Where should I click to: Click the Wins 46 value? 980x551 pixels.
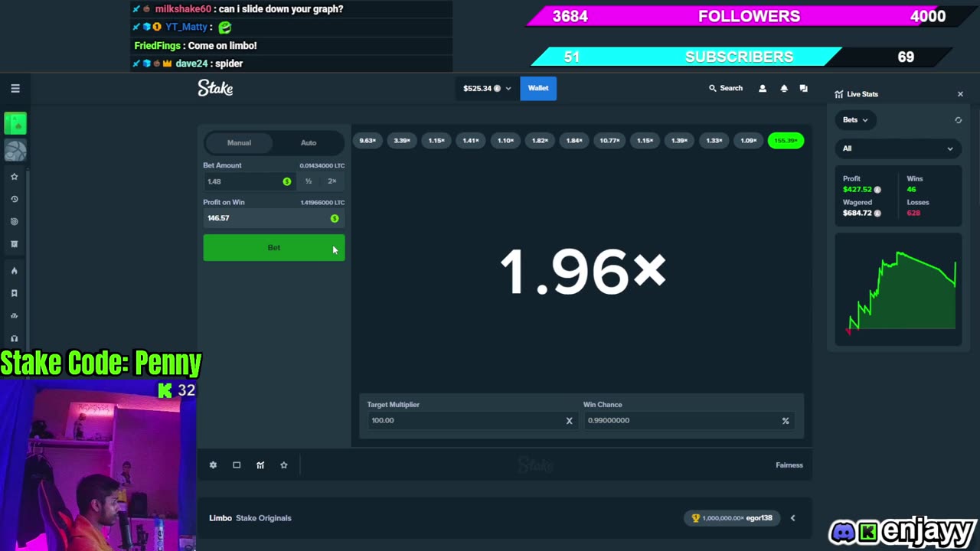[x=911, y=190]
